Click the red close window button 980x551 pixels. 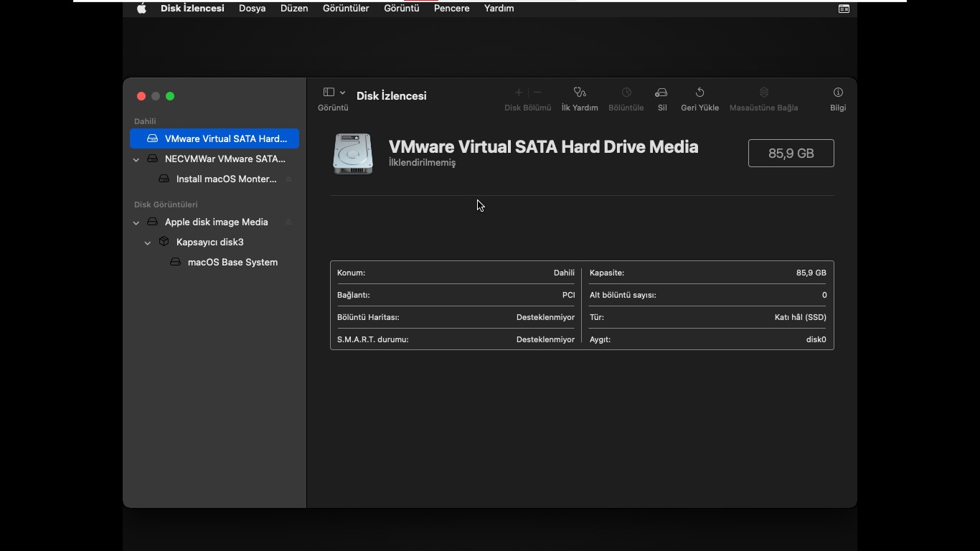(x=141, y=96)
